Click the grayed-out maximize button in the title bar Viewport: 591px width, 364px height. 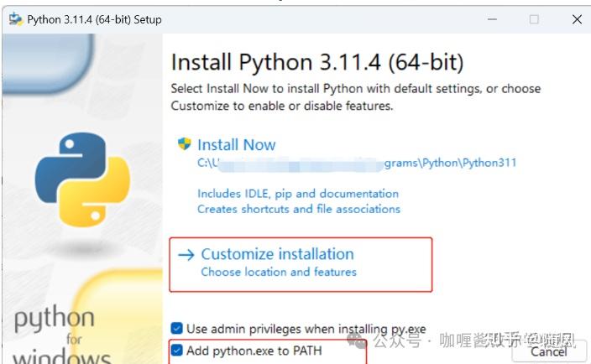(534, 19)
